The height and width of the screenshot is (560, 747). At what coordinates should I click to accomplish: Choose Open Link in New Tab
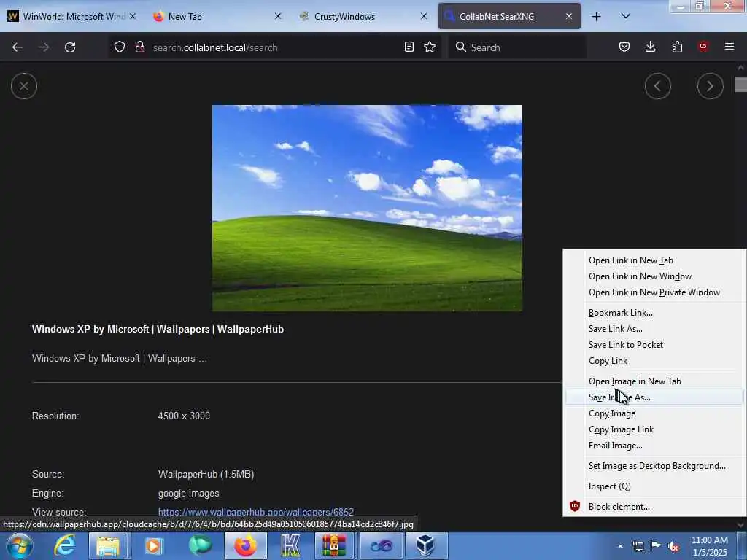(x=631, y=260)
